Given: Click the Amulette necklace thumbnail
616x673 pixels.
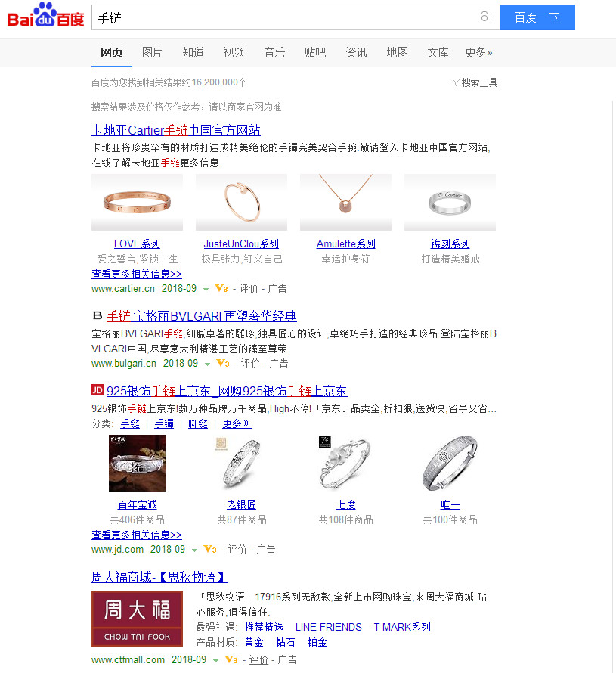Looking at the screenshot, I should (345, 202).
